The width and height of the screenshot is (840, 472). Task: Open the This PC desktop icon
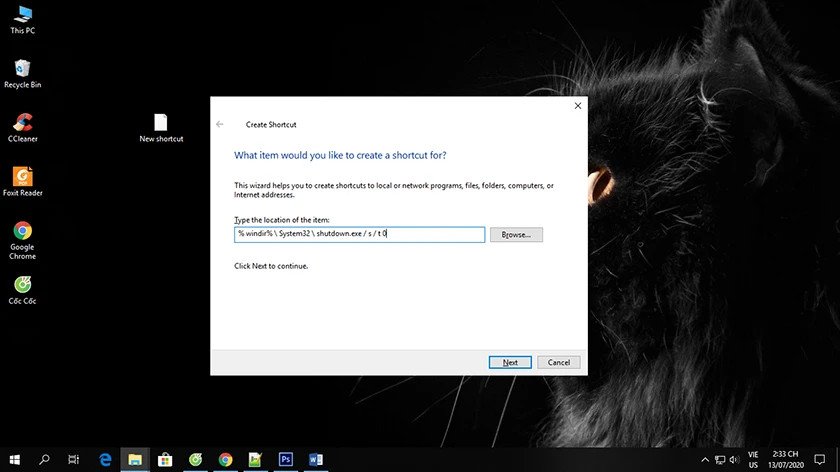point(21,17)
